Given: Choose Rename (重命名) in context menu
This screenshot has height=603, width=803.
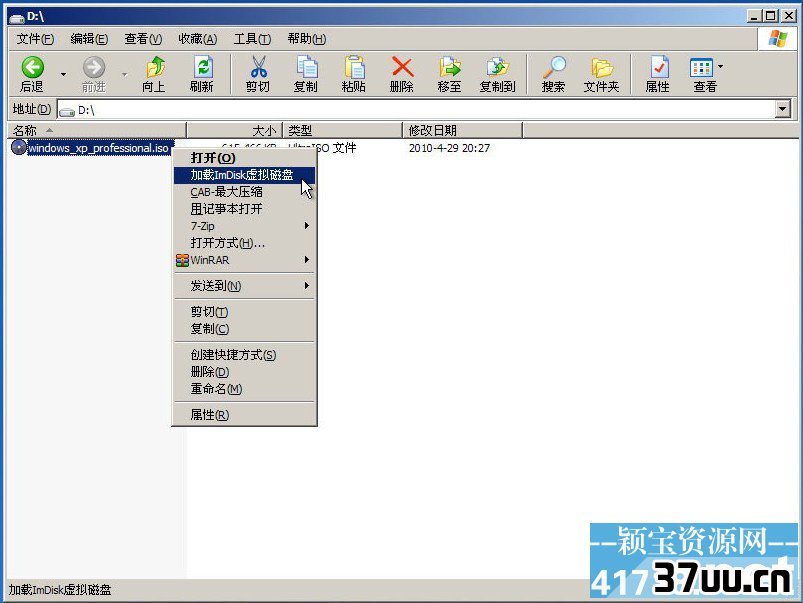Looking at the screenshot, I should (244, 389).
